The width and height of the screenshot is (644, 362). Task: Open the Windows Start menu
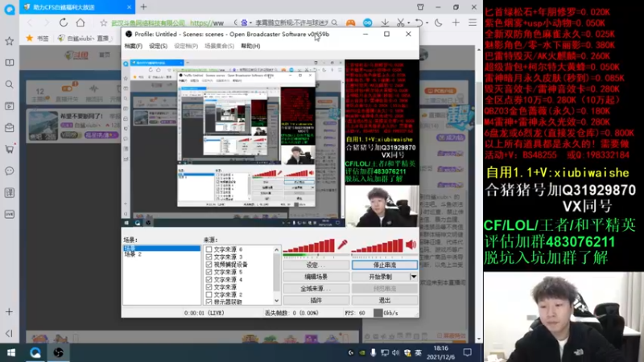coord(11,352)
